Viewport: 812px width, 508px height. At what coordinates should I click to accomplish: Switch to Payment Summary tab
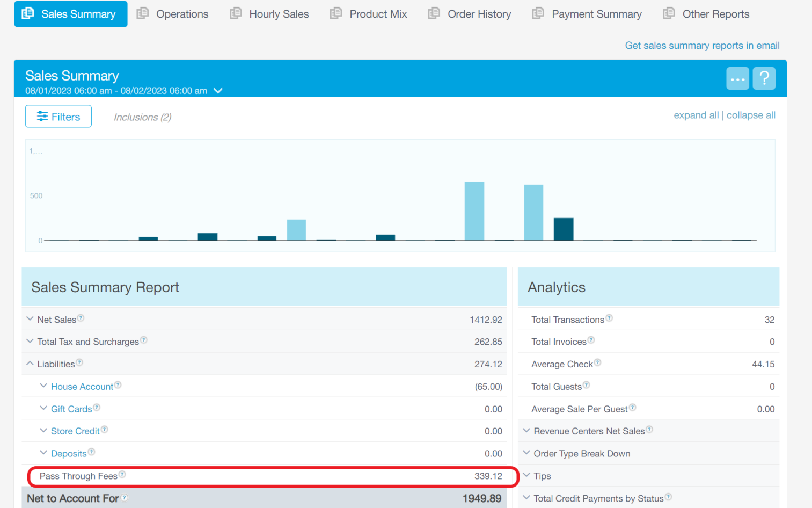coord(587,14)
